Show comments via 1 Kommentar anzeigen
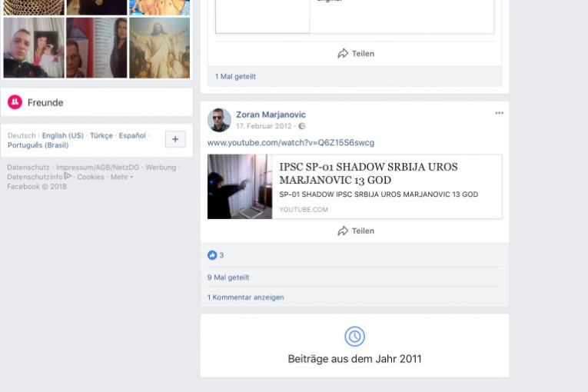This screenshot has width=588, height=392. (245, 297)
